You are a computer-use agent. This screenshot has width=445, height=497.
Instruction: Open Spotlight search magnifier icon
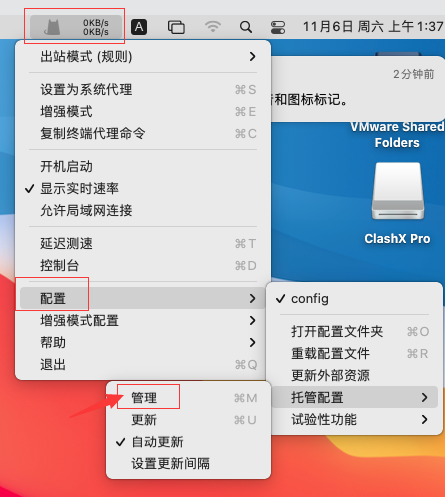click(x=246, y=27)
